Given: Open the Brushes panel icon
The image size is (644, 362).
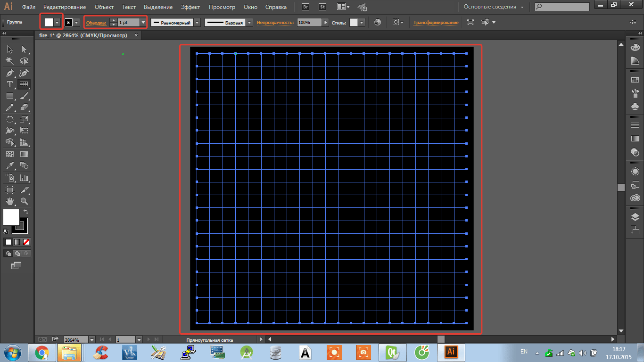Looking at the screenshot, I should tap(635, 93).
